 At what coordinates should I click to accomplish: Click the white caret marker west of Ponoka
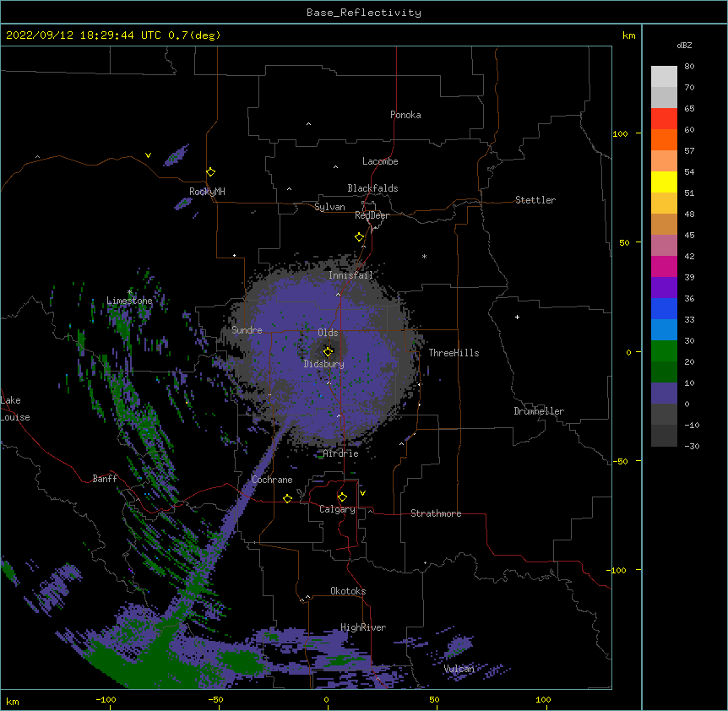point(309,124)
